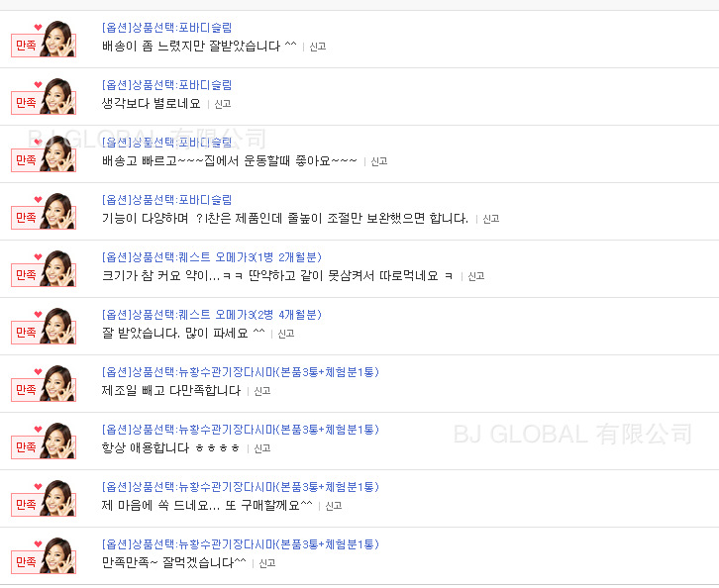Click 신고 after '줄높이 조절만 보완했으면' review

tap(490, 219)
